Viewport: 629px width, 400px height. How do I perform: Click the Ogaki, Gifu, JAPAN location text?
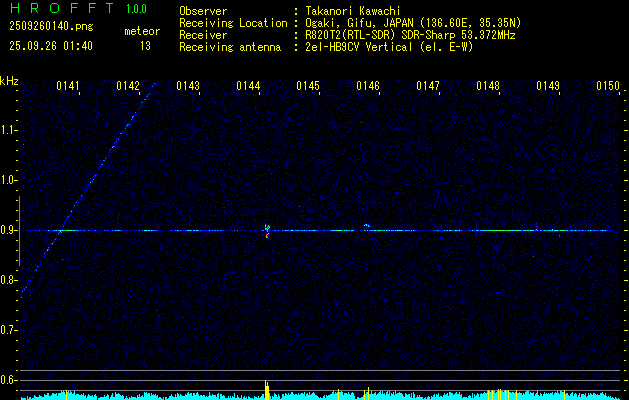(x=413, y=23)
